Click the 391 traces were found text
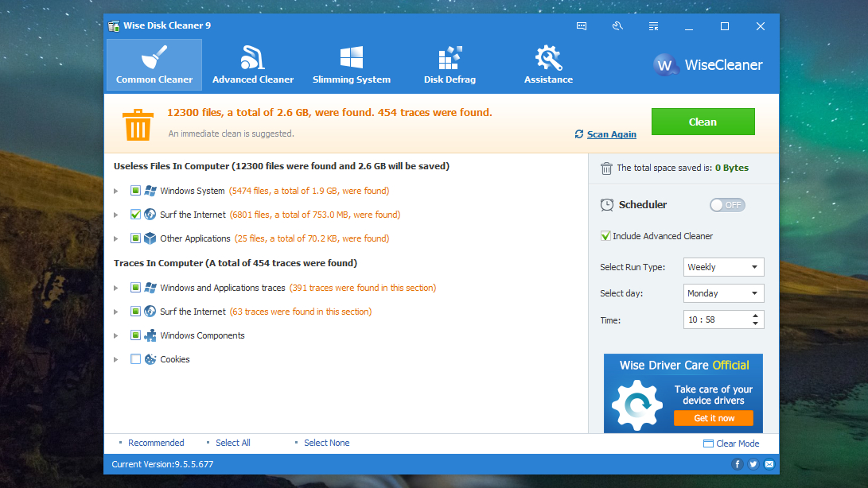This screenshot has width=868, height=488. click(363, 288)
